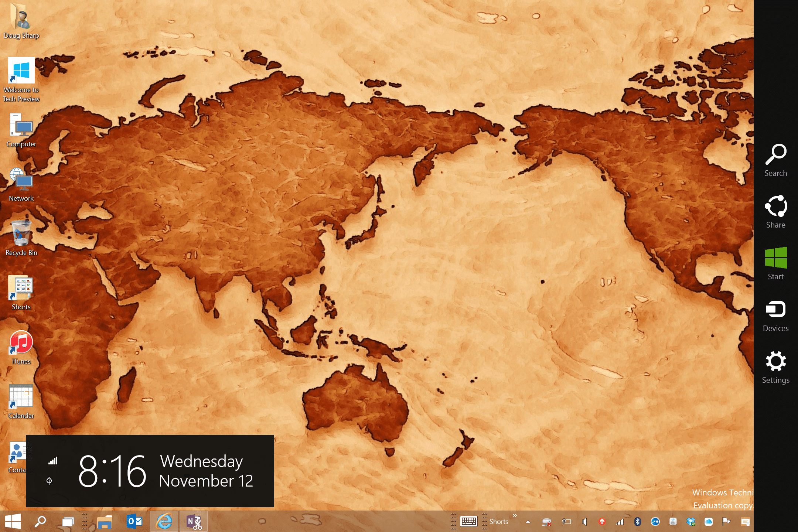Image resolution: width=798 pixels, height=532 pixels.
Task: Open the Share charm
Action: click(775, 212)
